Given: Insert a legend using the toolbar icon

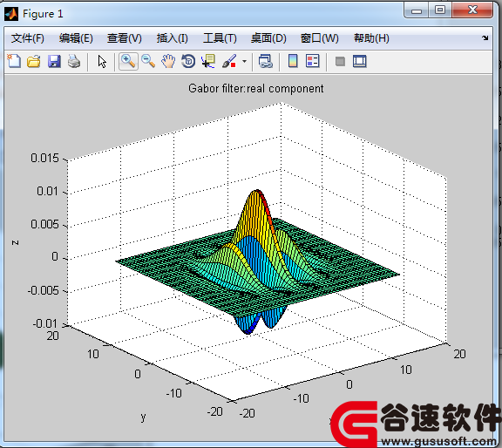Looking at the screenshot, I should tap(313, 61).
